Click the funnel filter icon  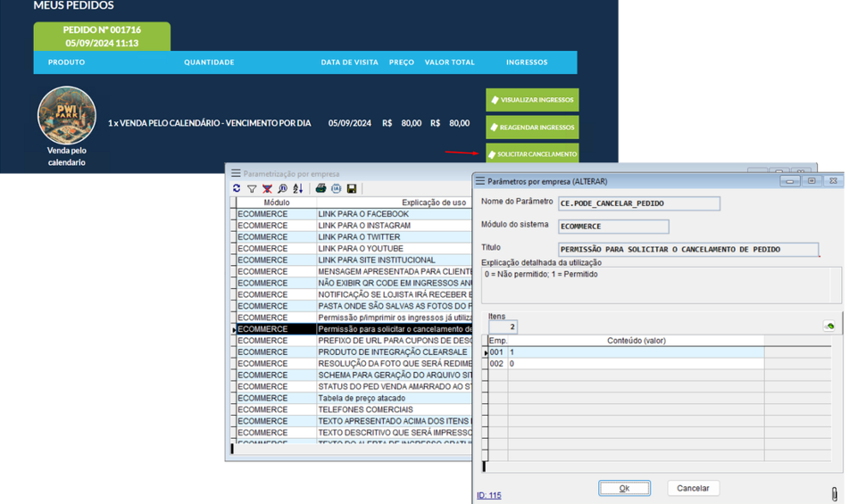(x=252, y=189)
